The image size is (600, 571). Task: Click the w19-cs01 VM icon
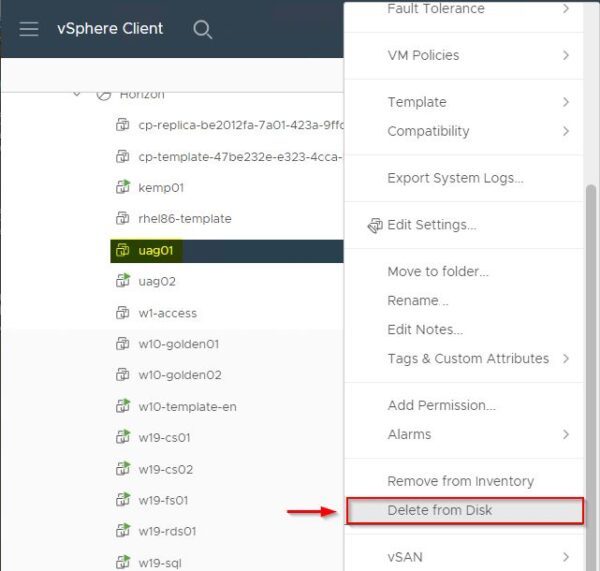[x=123, y=437]
